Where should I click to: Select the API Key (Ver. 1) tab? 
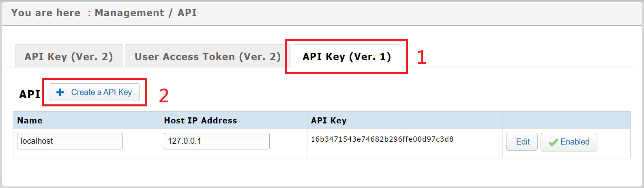(x=347, y=56)
